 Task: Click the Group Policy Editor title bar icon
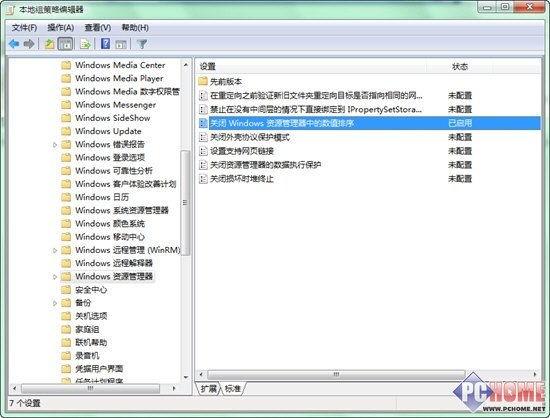point(11,10)
